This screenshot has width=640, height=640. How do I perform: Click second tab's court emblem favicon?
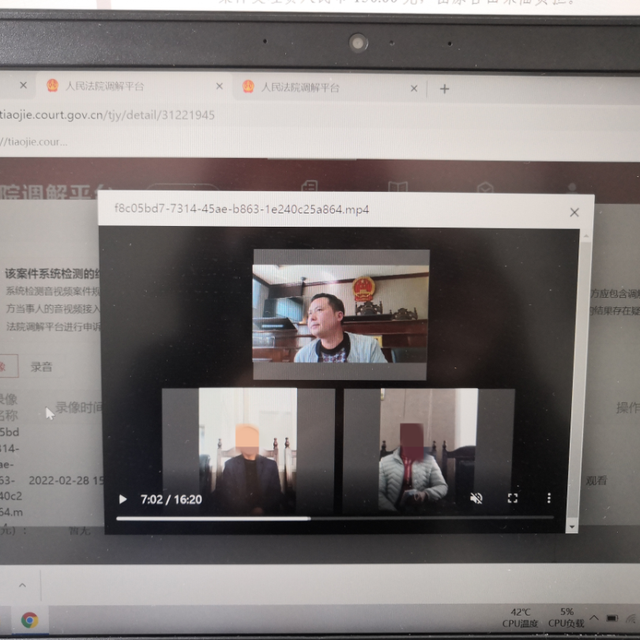click(x=248, y=87)
